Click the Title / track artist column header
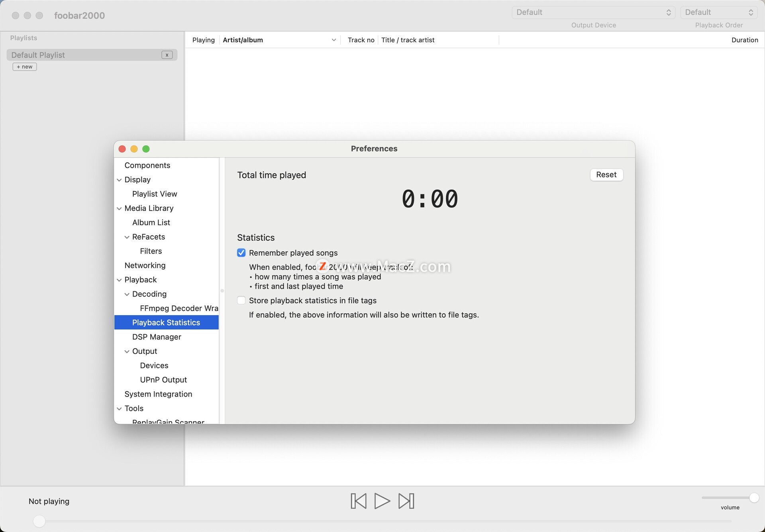This screenshot has height=532, width=765. pyautogui.click(x=408, y=40)
